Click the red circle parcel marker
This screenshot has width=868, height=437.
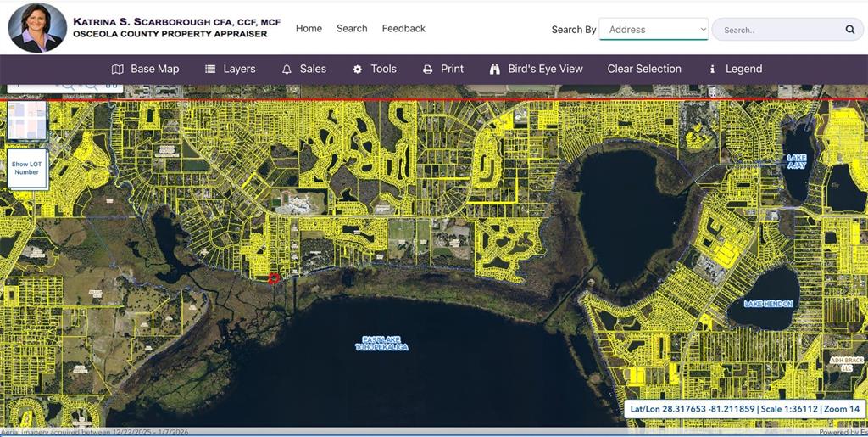pos(274,278)
